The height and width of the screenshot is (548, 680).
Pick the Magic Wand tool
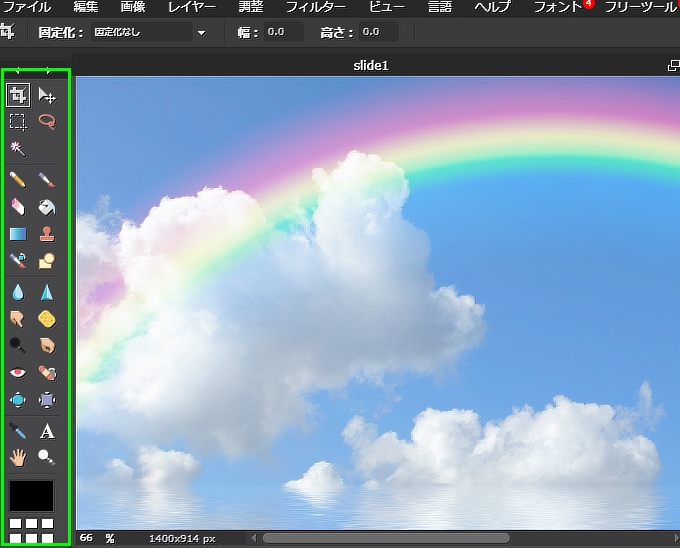point(18,148)
